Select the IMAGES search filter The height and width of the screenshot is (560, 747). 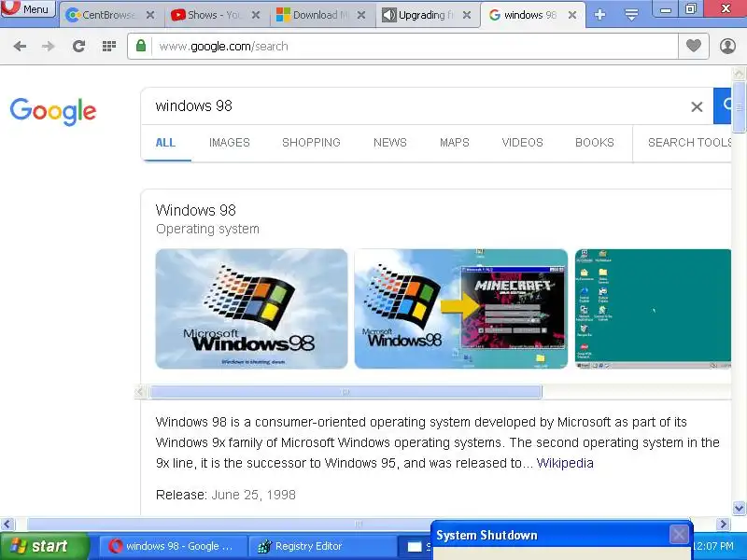coord(229,143)
